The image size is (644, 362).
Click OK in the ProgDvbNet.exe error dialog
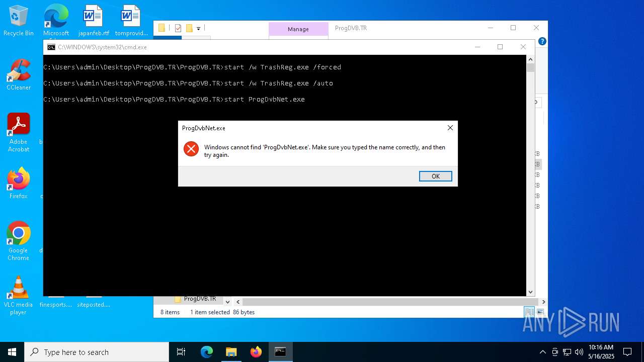(435, 176)
